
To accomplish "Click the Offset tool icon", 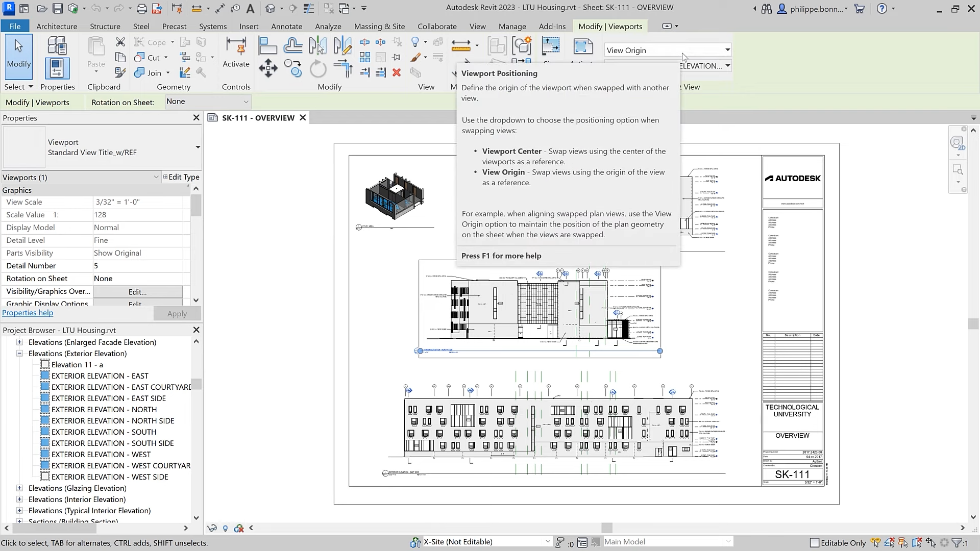I will 293,46.
